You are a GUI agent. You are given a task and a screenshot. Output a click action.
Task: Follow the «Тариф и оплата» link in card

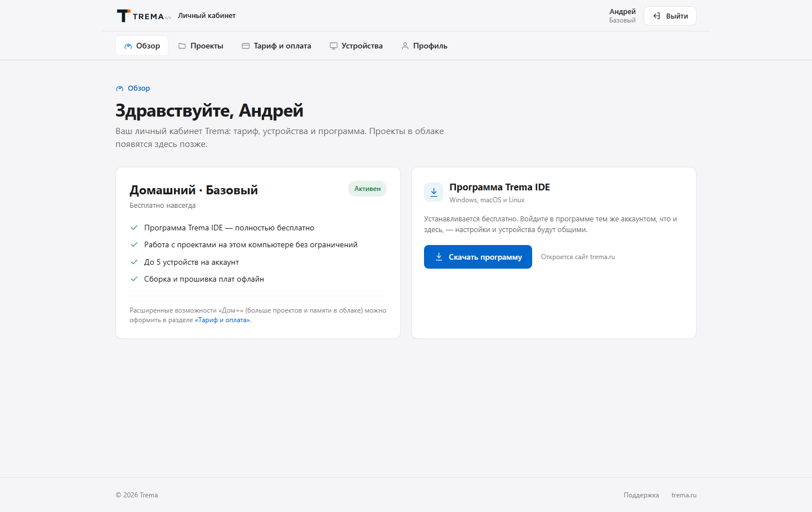point(223,320)
